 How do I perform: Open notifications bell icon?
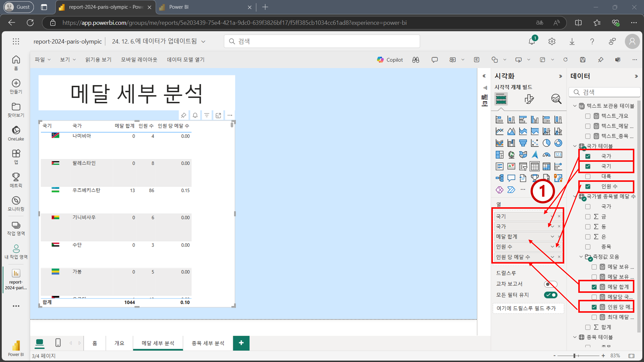[532, 41]
